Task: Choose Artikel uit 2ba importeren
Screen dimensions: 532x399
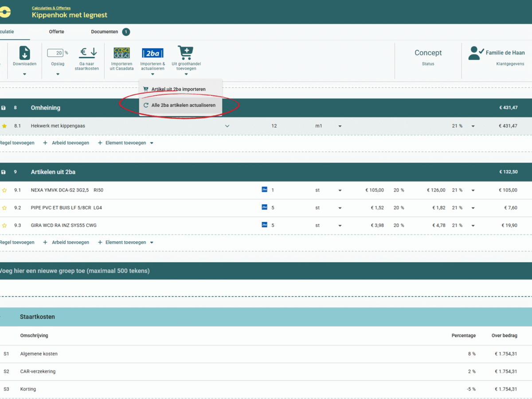Action: click(178, 89)
